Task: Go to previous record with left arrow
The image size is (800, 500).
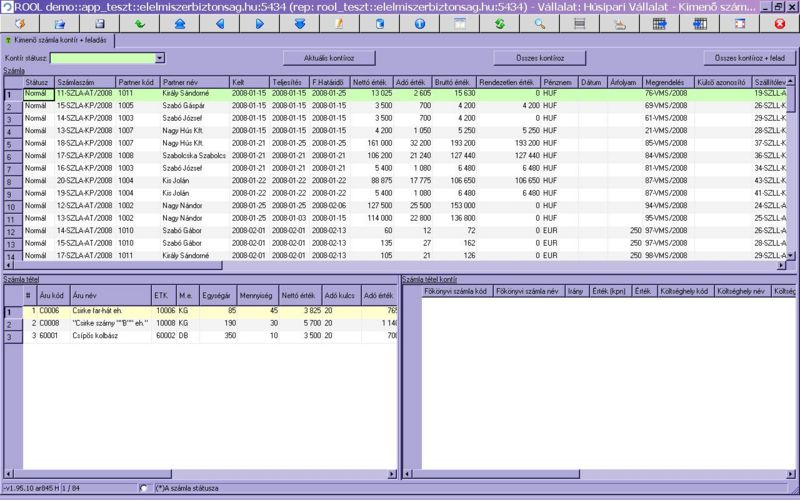Action: pos(219,22)
